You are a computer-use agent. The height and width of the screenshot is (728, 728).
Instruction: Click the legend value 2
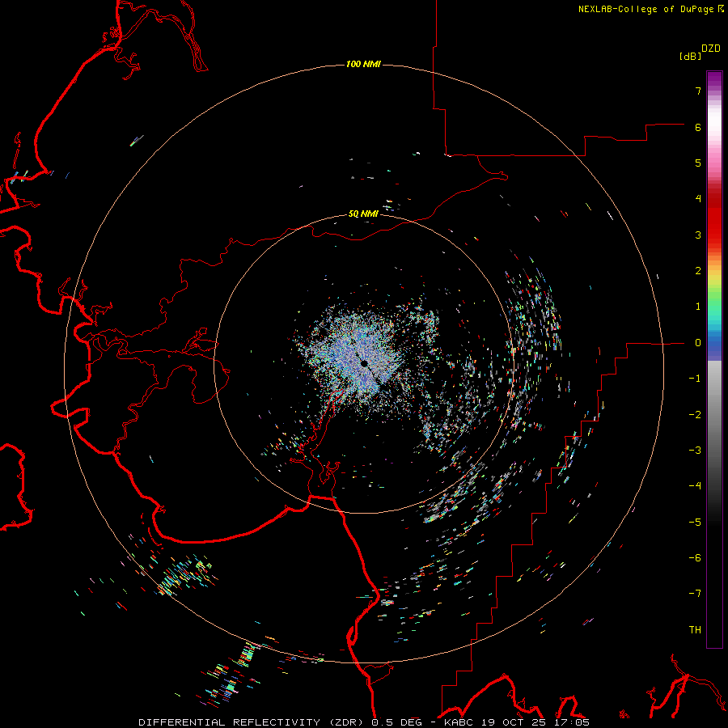coord(698,271)
